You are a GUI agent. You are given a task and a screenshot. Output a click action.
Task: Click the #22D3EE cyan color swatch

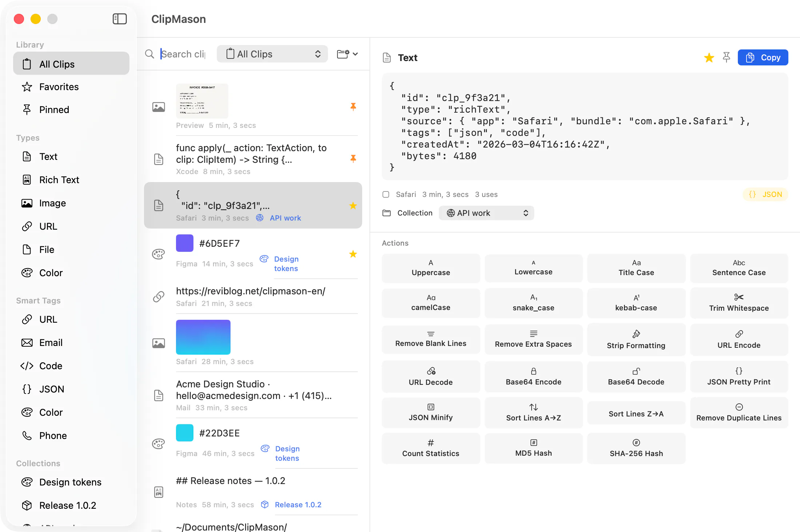pyautogui.click(x=185, y=433)
